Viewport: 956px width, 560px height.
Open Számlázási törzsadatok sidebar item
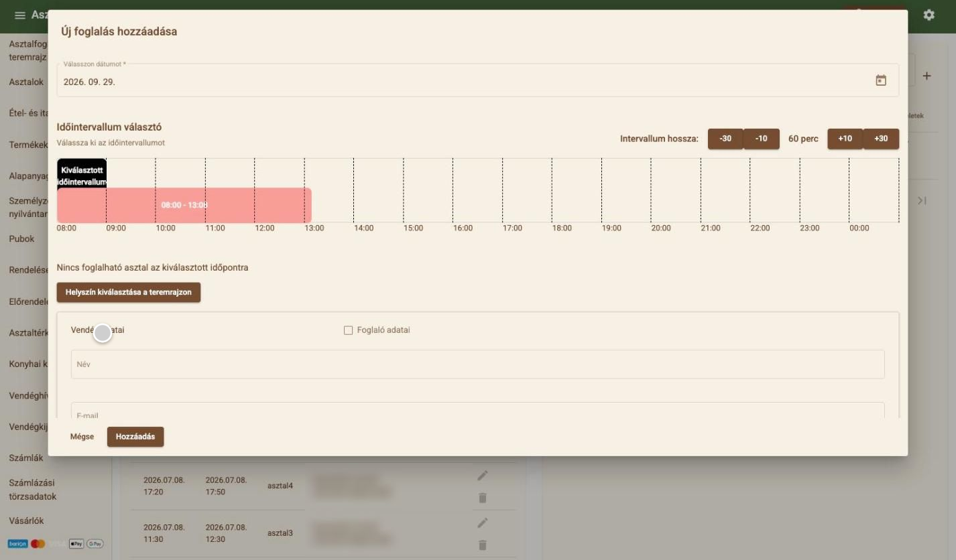click(x=33, y=490)
